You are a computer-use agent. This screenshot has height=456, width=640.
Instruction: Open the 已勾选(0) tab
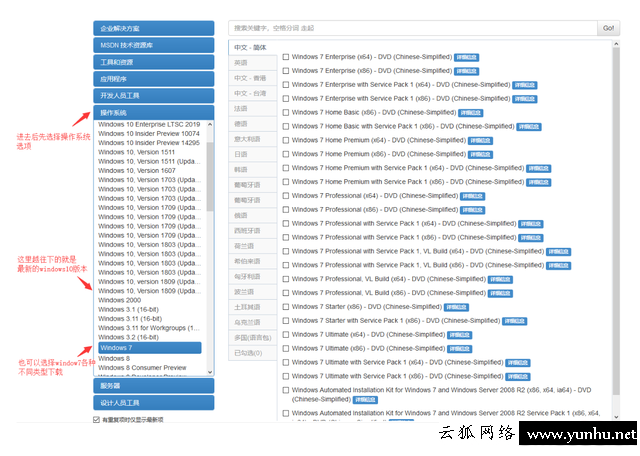click(253, 353)
